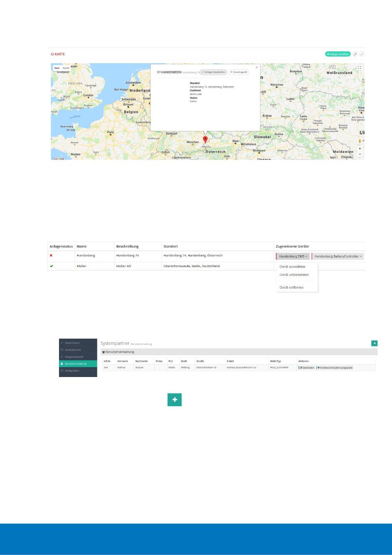Click the 'KARTE' panel title
392x555 pixels.
58,54
